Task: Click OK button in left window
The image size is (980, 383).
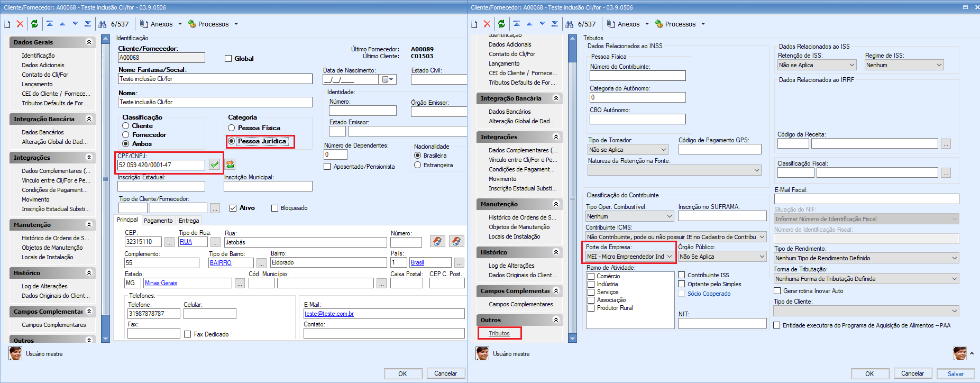Action: tap(402, 373)
